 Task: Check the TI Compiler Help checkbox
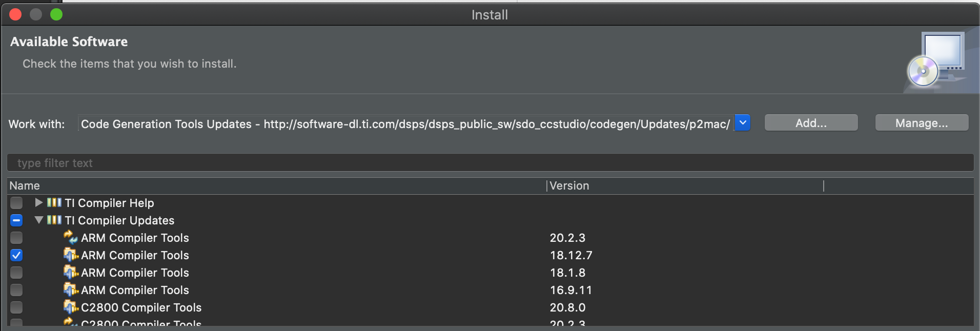(16, 203)
